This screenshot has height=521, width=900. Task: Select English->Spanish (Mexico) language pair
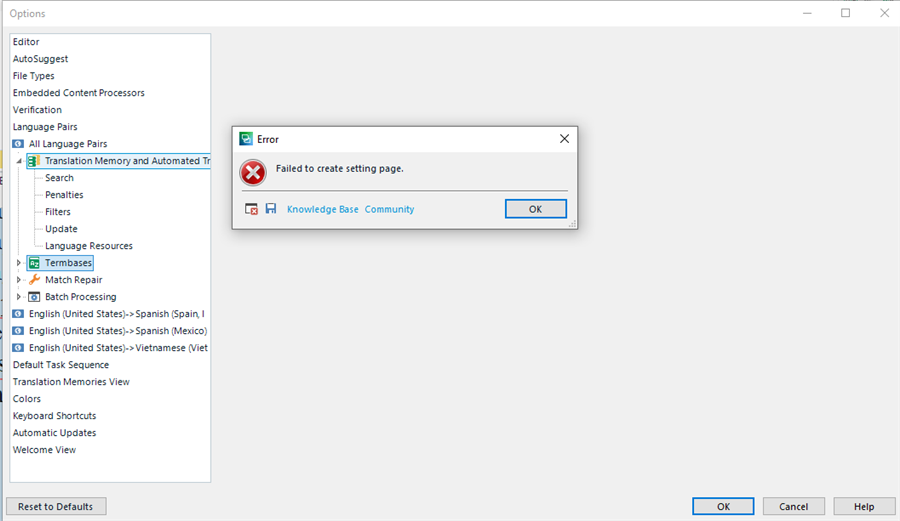[118, 331]
